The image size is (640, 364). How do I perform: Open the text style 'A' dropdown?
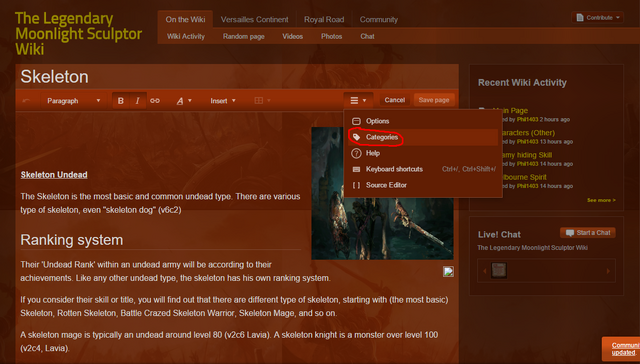click(x=184, y=101)
